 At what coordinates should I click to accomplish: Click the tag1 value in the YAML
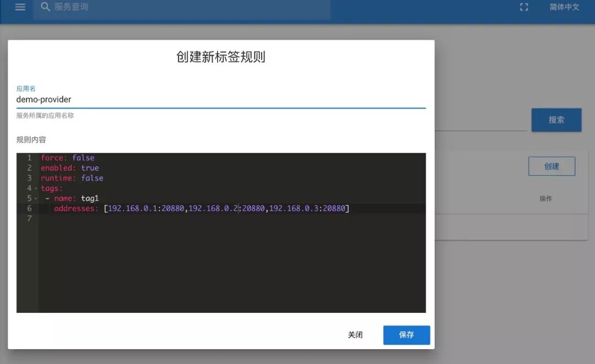point(90,198)
